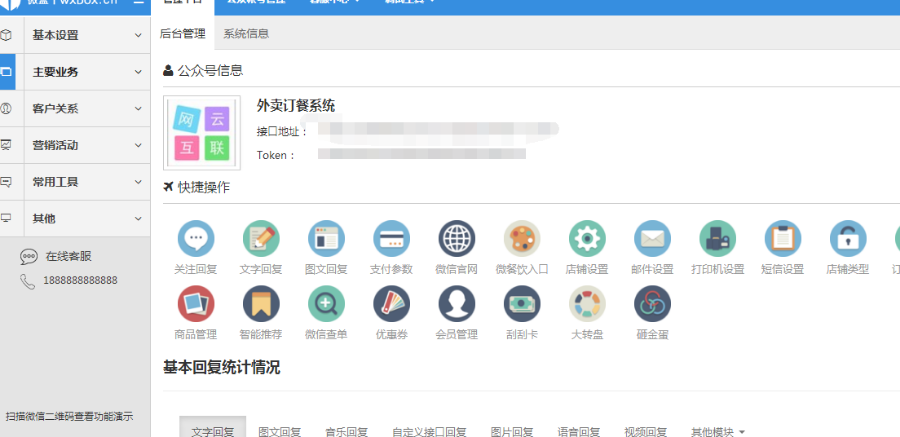The height and width of the screenshot is (437, 900).
Task: Select the 图片回复 statistics tab
Action: 512,431
